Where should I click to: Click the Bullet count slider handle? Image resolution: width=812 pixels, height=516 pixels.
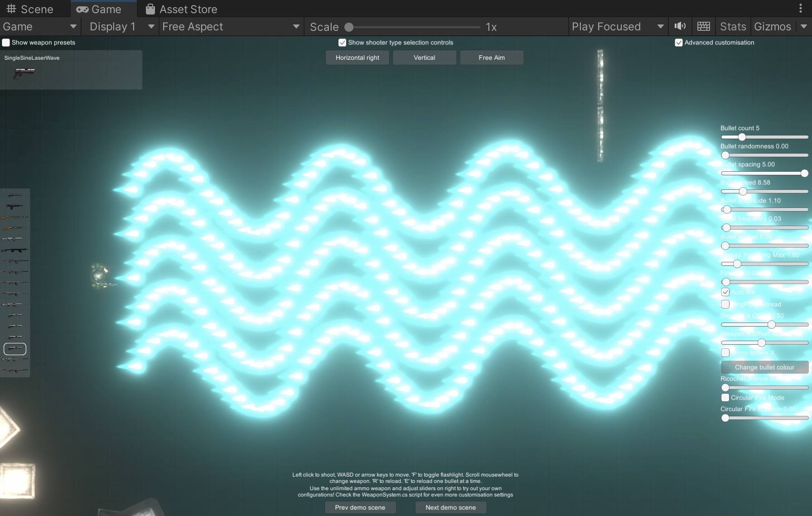coord(742,137)
